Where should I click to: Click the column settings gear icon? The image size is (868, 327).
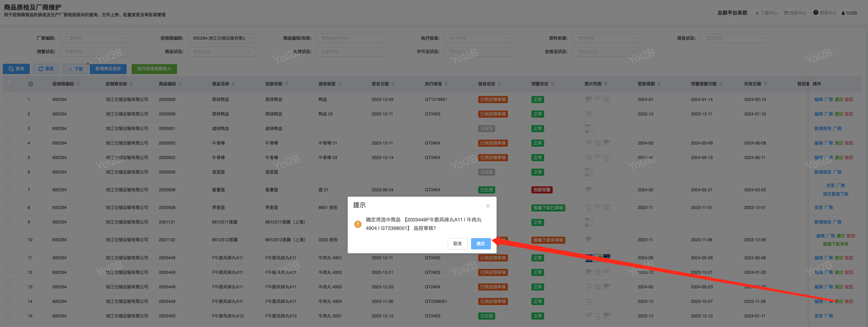coord(31,84)
